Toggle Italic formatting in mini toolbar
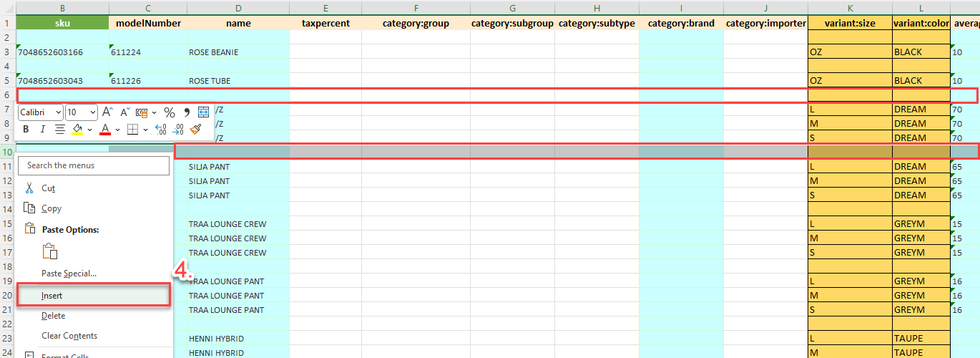The height and width of the screenshot is (358, 980). tap(42, 130)
